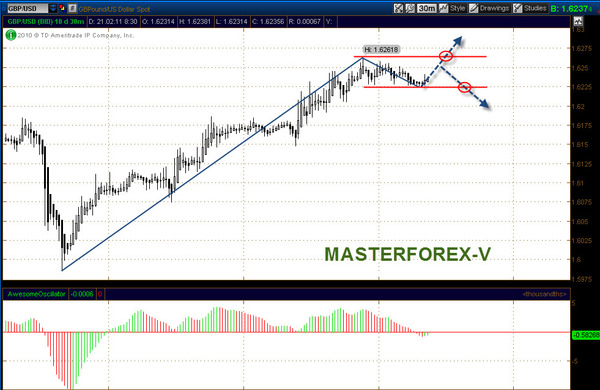Click the Hi: 1.62618 price bubble
The width and height of the screenshot is (600, 390).
[381, 49]
